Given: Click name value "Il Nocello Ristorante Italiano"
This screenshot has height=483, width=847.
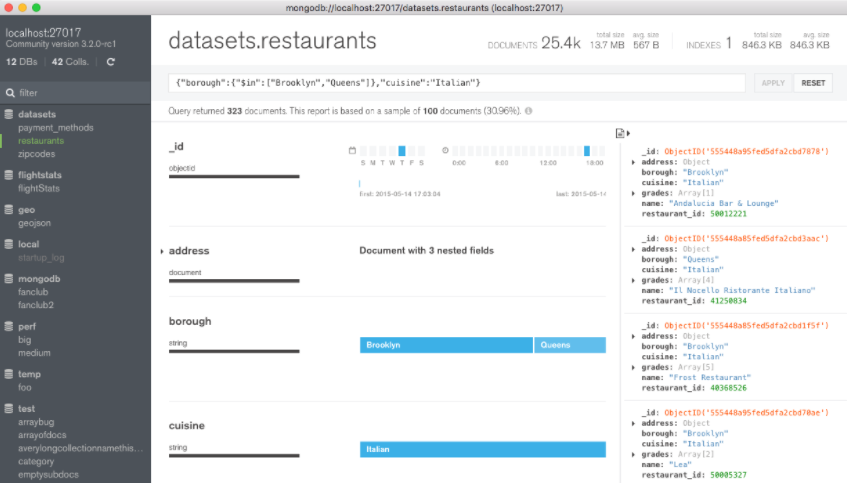Looking at the screenshot, I should [x=742, y=291].
